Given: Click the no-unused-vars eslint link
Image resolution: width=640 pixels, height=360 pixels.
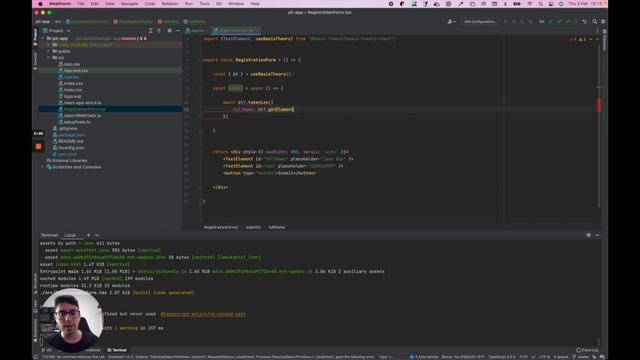Looking at the screenshot, I should tap(203, 314).
